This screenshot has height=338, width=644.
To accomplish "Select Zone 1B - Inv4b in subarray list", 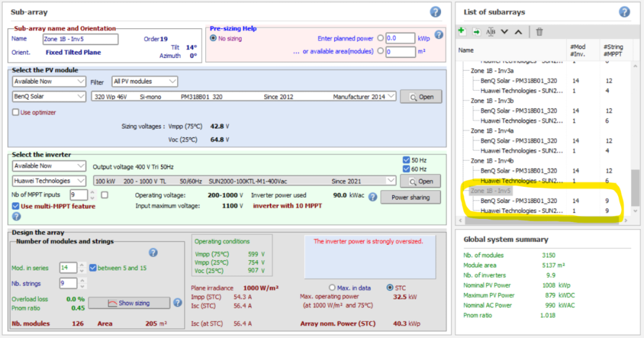I will click(492, 160).
